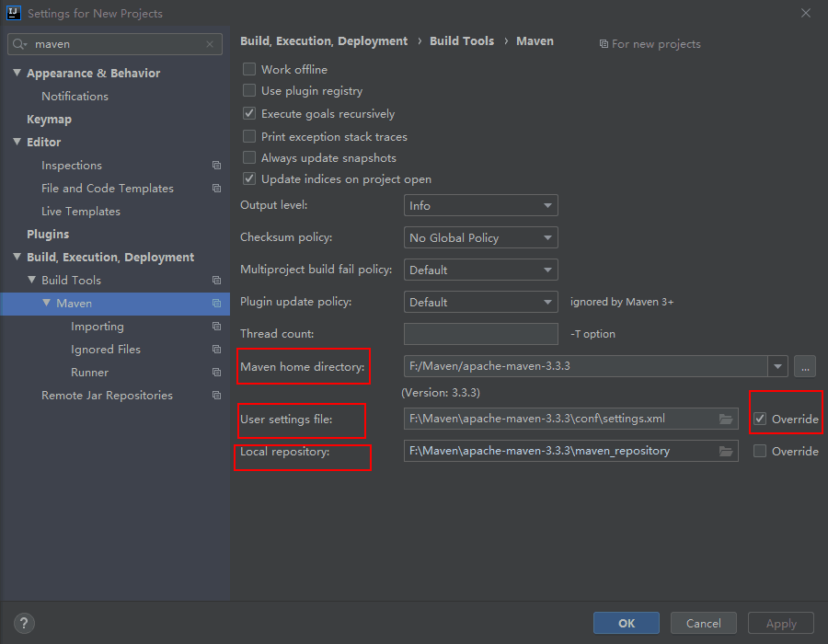Viewport: 828px width, 644px height.
Task: Click project-level icon beside Runner
Action: point(216,373)
